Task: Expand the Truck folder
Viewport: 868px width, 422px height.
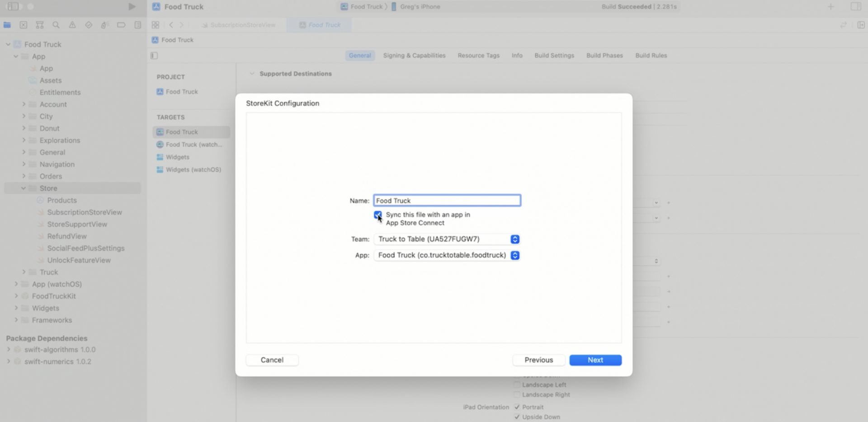Action: (24, 272)
